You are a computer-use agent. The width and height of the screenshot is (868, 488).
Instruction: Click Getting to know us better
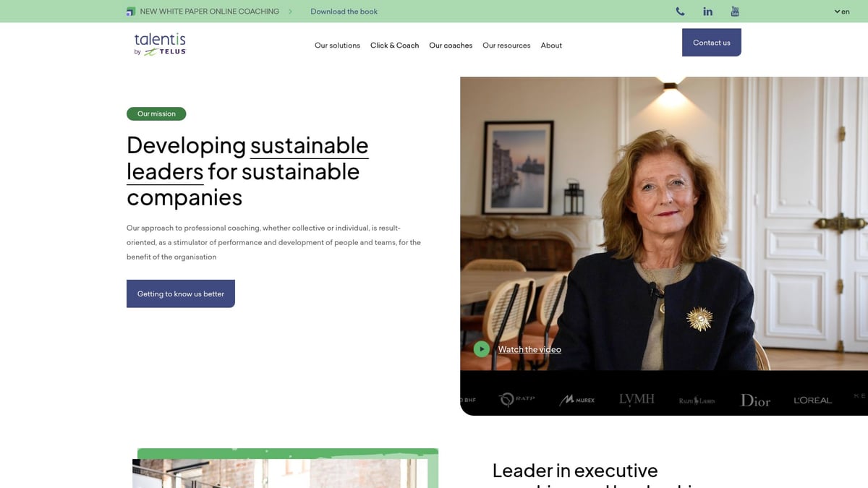[x=180, y=294]
